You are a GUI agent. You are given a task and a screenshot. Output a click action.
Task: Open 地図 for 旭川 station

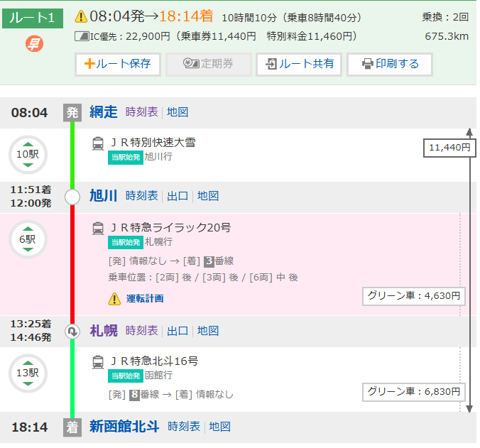click(208, 196)
